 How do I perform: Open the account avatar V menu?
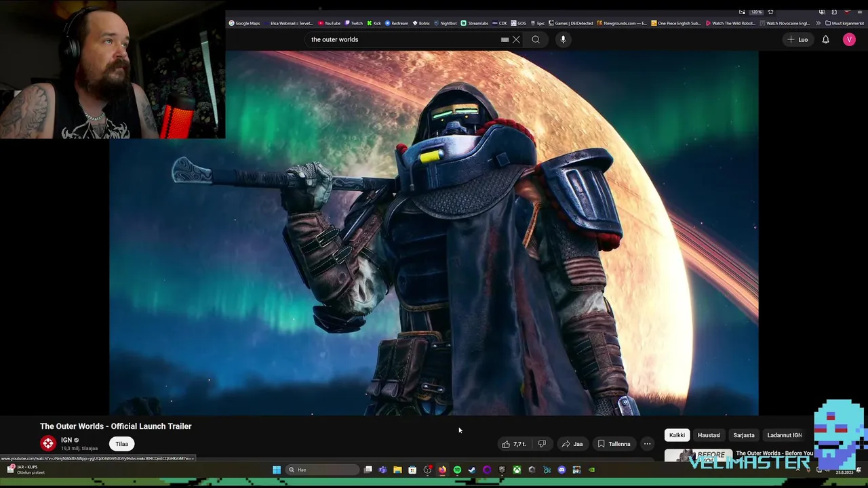(x=849, y=39)
